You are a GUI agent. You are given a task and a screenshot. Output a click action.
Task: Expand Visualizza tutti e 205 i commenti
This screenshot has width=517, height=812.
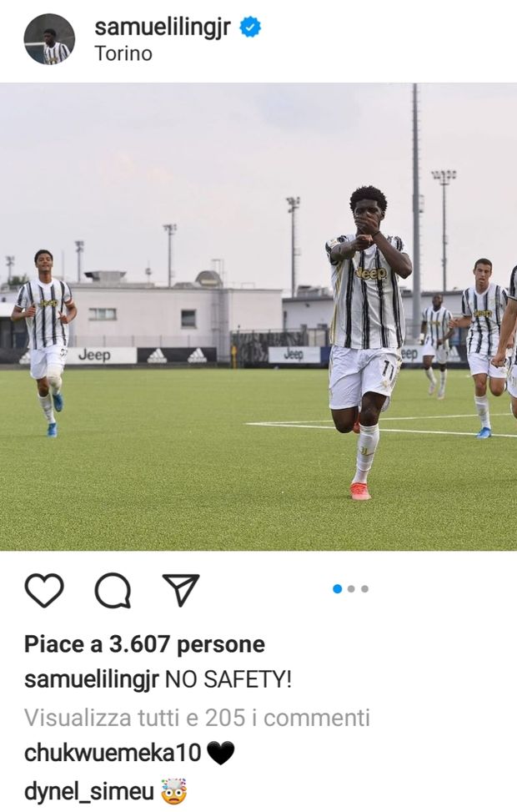pyautogui.click(x=197, y=718)
